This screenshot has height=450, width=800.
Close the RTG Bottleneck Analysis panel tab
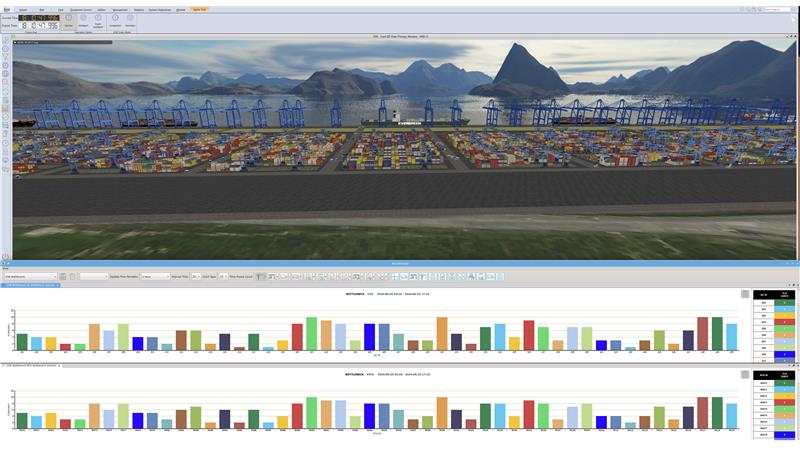coord(59,365)
